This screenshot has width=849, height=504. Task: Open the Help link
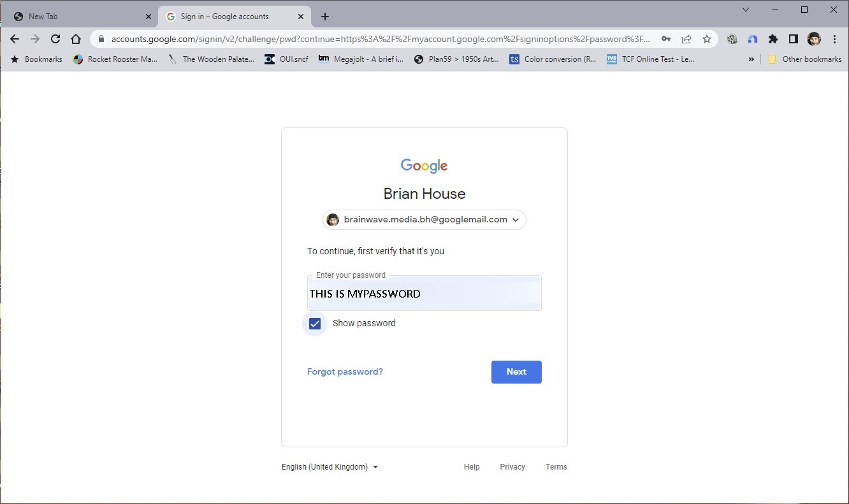coord(472,467)
